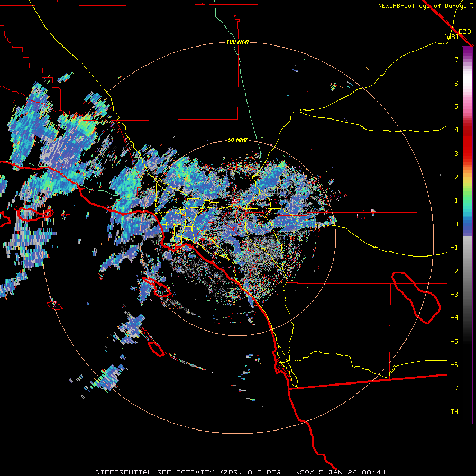
Task: Click the TH threshold label on scale
Action: pos(454,412)
